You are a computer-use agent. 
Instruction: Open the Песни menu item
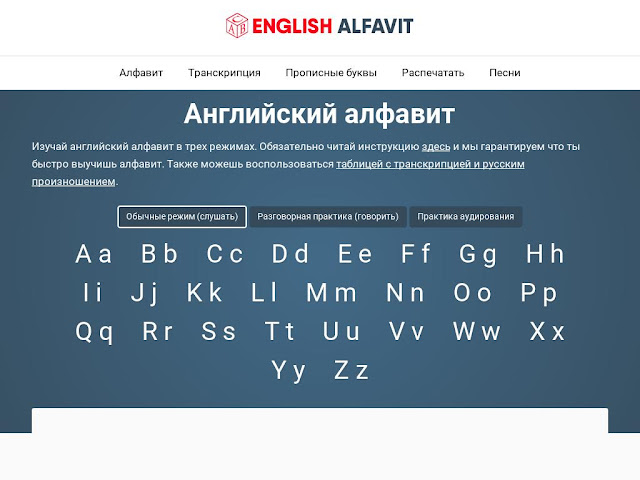tap(504, 73)
